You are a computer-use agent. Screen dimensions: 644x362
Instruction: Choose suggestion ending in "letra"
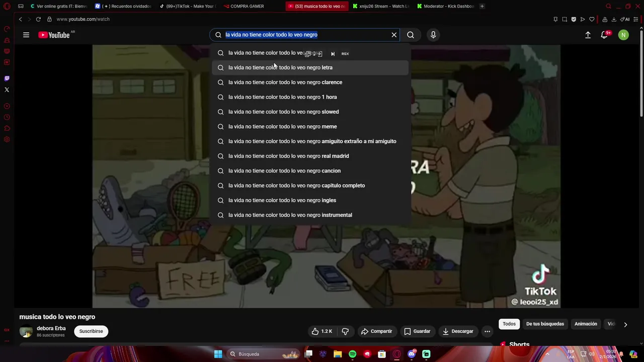(x=310, y=67)
